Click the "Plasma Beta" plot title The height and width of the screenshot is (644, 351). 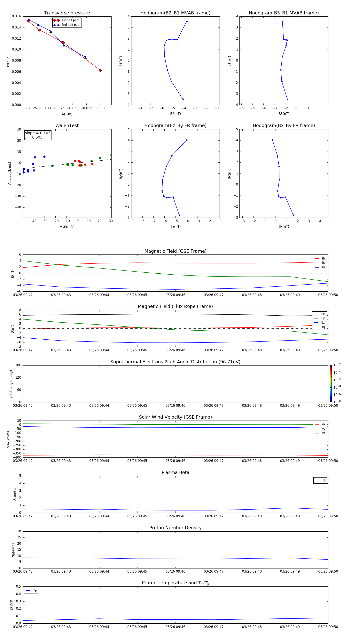[175, 473]
